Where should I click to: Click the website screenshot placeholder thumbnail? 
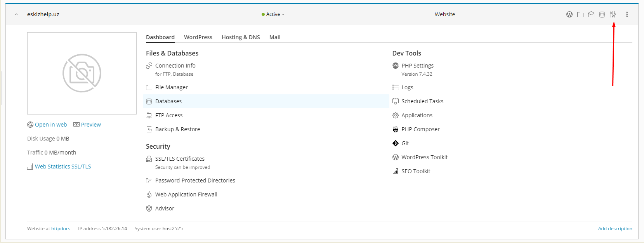pyautogui.click(x=82, y=73)
